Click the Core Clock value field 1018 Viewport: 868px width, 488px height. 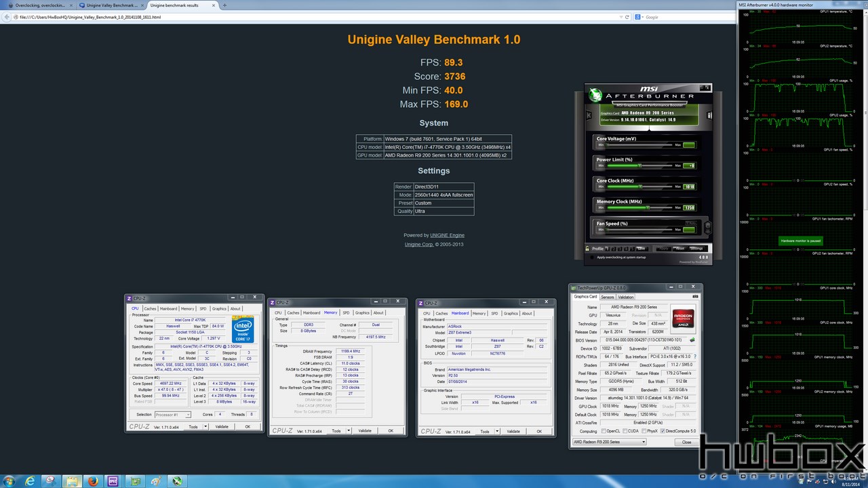(x=689, y=186)
